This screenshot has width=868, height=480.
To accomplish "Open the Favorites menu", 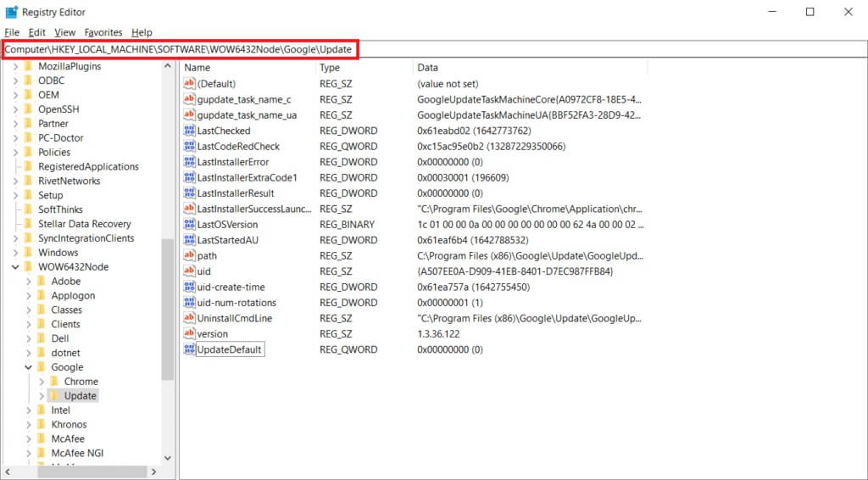I will point(103,32).
